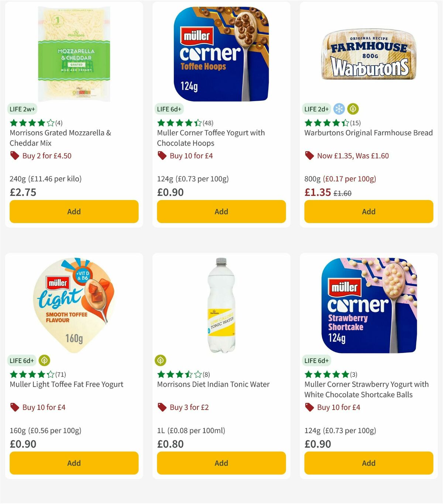Click the red offer tag icon on Mozzarella mix
The image size is (443, 504).
tap(14, 156)
